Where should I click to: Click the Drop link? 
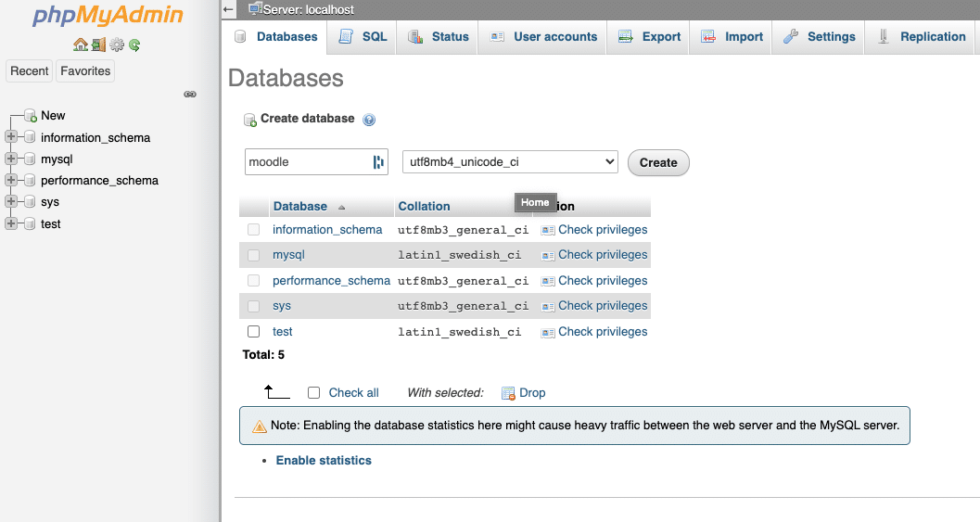point(532,392)
